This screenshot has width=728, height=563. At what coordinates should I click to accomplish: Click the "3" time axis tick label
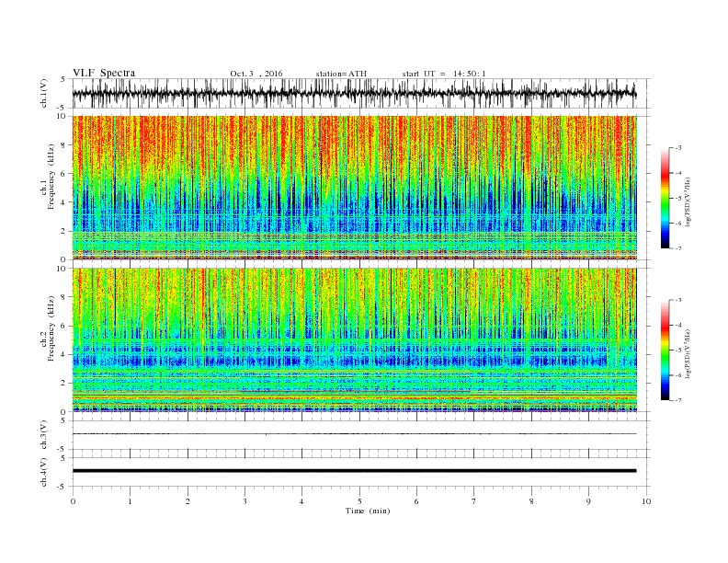245,501
